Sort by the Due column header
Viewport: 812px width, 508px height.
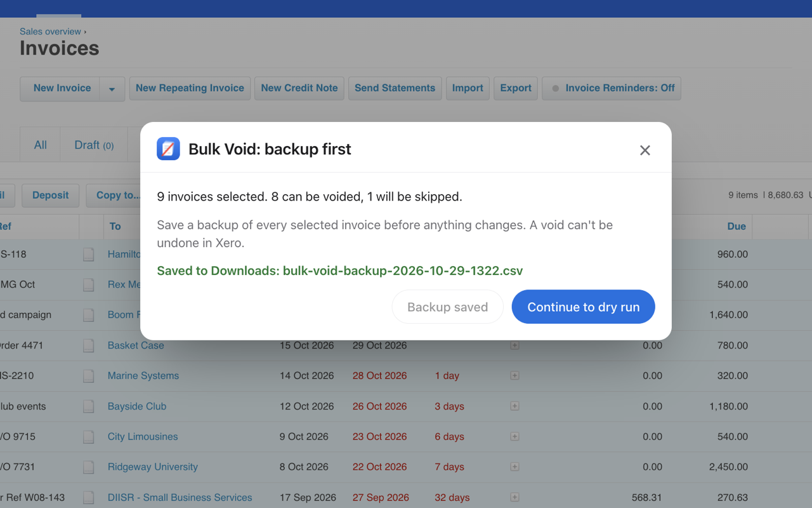coord(737,226)
